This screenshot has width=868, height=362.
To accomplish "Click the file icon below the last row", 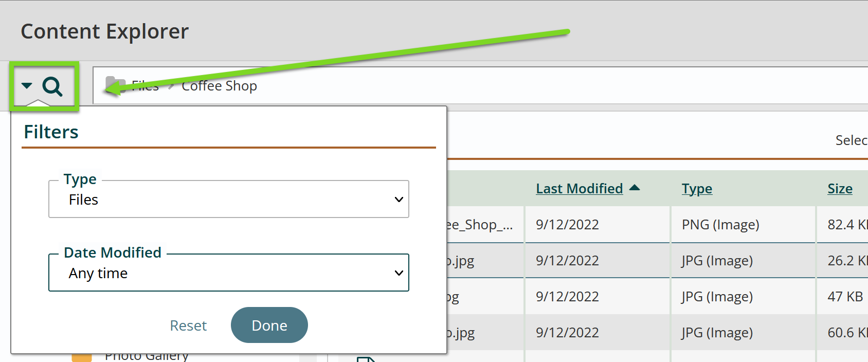I will pyautogui.click(x=366, y=359).
